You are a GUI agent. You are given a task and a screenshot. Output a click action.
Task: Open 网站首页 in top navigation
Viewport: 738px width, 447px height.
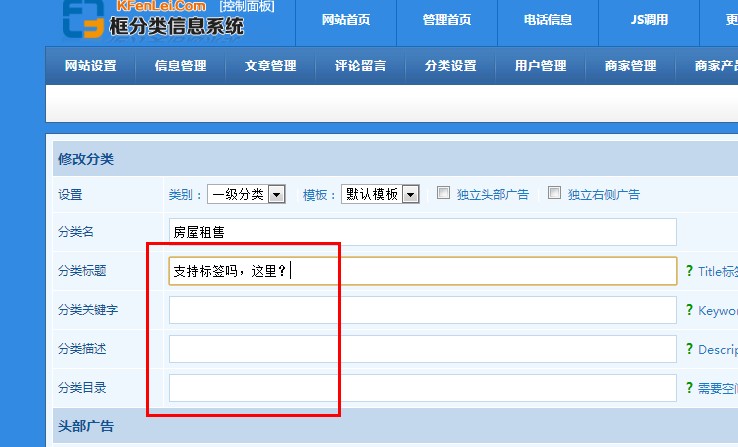[347, 19]
